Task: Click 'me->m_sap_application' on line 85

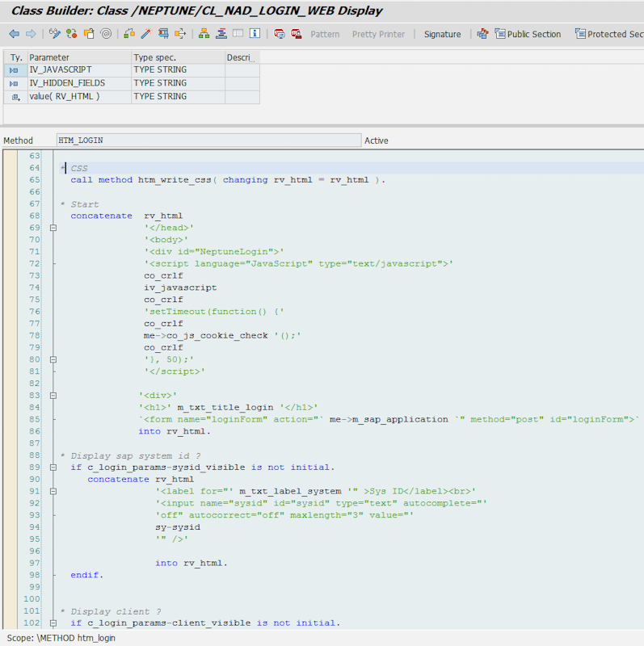Action: point(389,419)
